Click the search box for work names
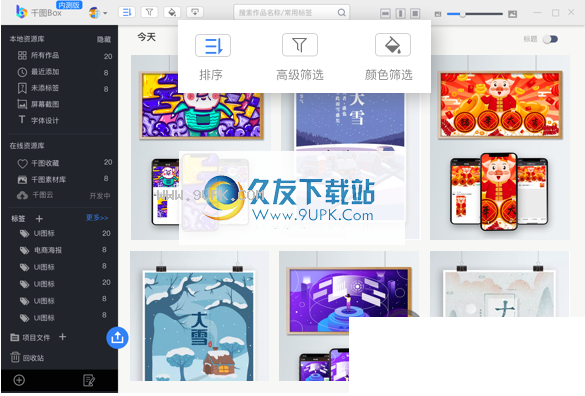Viewport: 585px width, 396px height. (291, 12)
